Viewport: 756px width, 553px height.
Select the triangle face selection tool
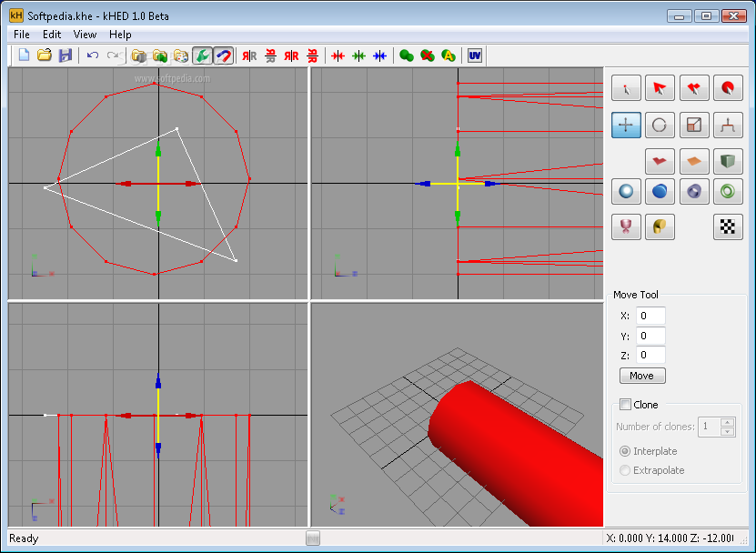point(660,87)
